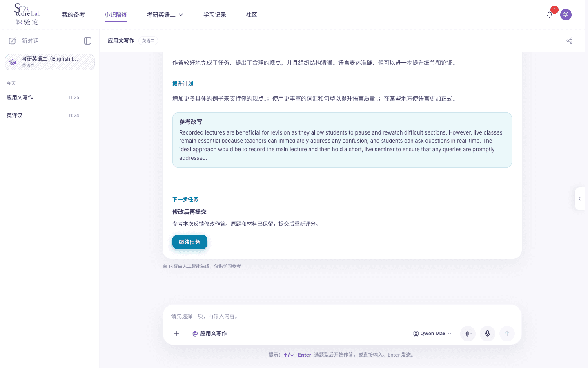588x368 pixels.
Task: Click the 提升计划 heading
Action: coord(183,83)
